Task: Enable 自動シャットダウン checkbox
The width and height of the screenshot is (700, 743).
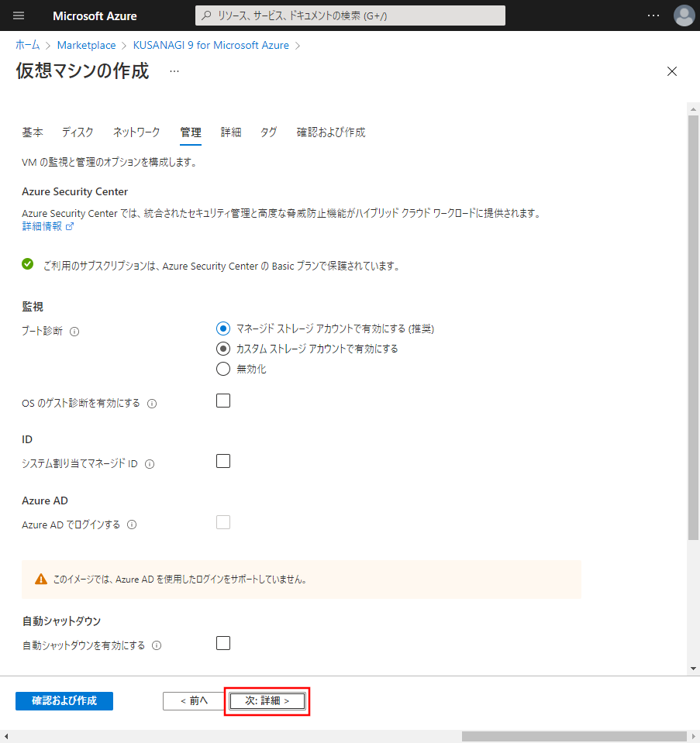Action: point(223,643)
